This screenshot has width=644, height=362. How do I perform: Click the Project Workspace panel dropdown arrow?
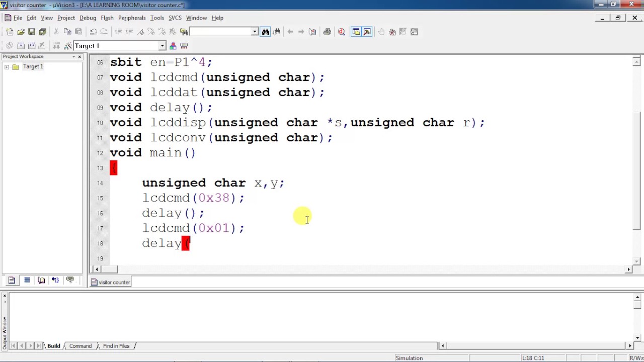pyautogui.click(x=73, y=56)
